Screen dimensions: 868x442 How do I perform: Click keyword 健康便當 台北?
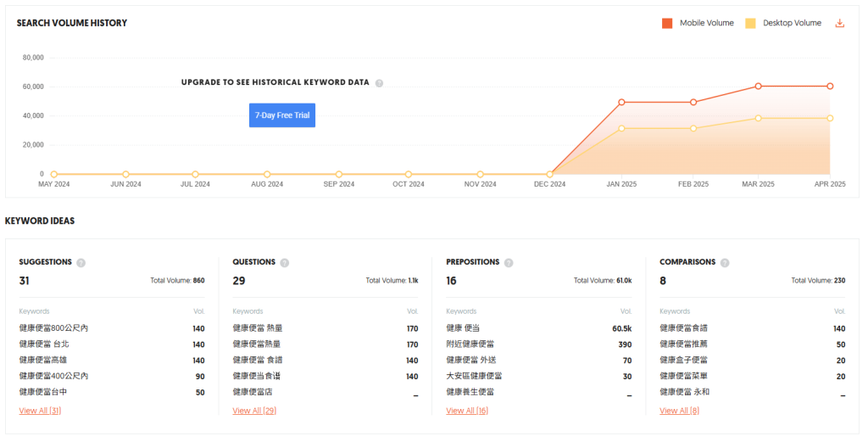[x=44, y=344]
